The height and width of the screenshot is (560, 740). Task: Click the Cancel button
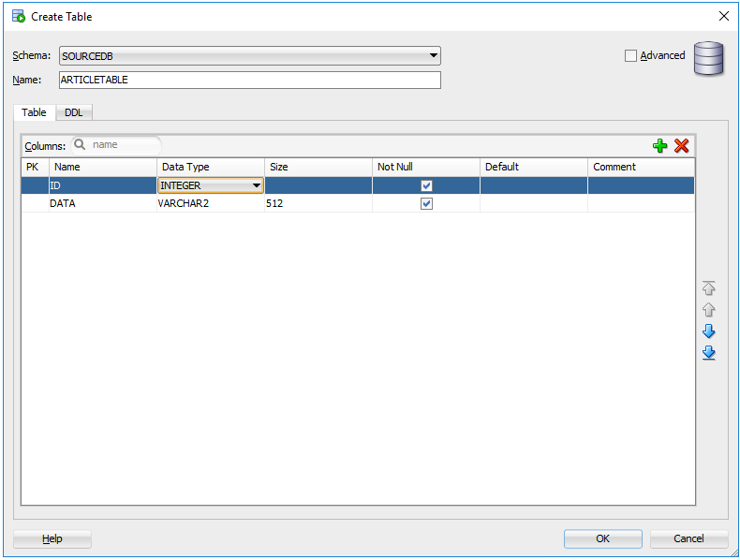pos(688,538)
